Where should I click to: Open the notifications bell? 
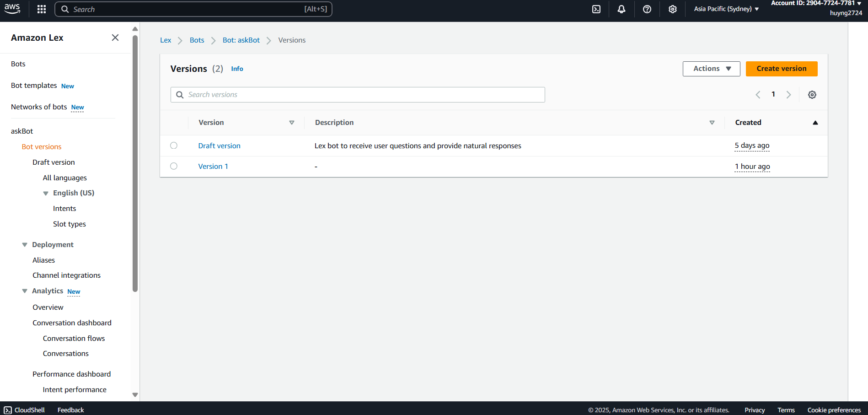(622, 9)
